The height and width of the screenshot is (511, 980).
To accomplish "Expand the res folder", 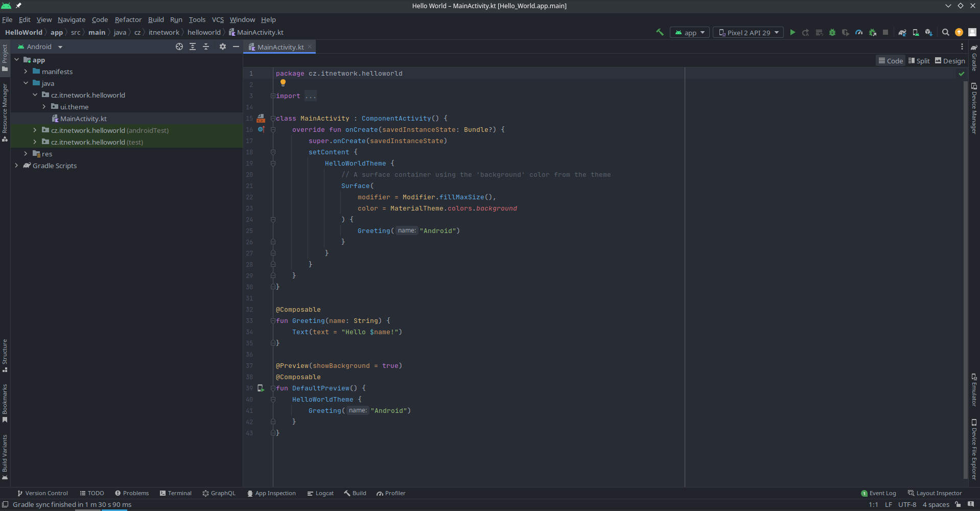I will 26,154.
